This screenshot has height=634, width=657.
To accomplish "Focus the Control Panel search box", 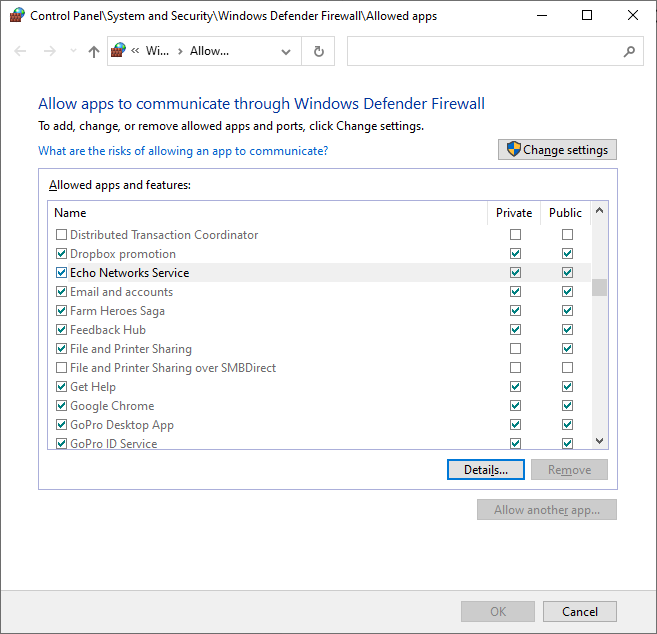I will [x=495, y=51].
